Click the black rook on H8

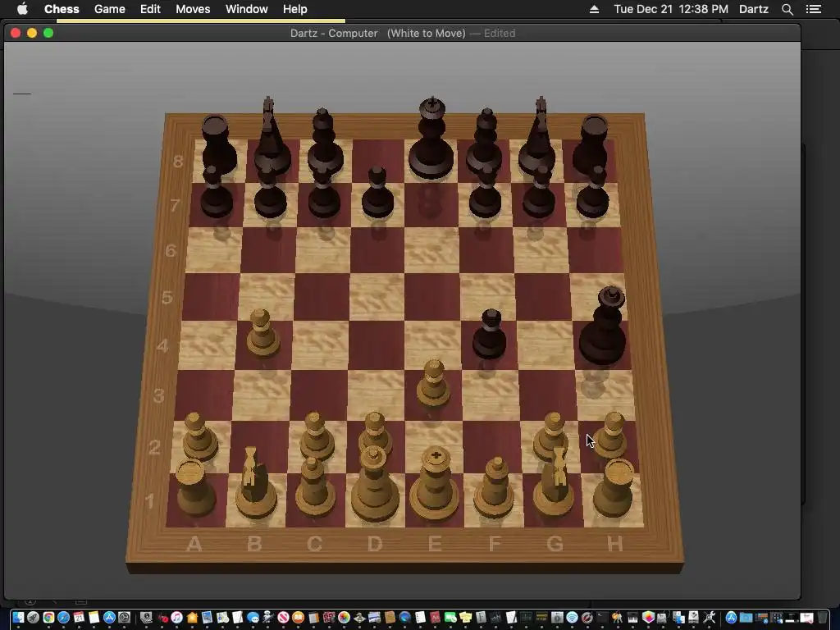coord(591,144)
